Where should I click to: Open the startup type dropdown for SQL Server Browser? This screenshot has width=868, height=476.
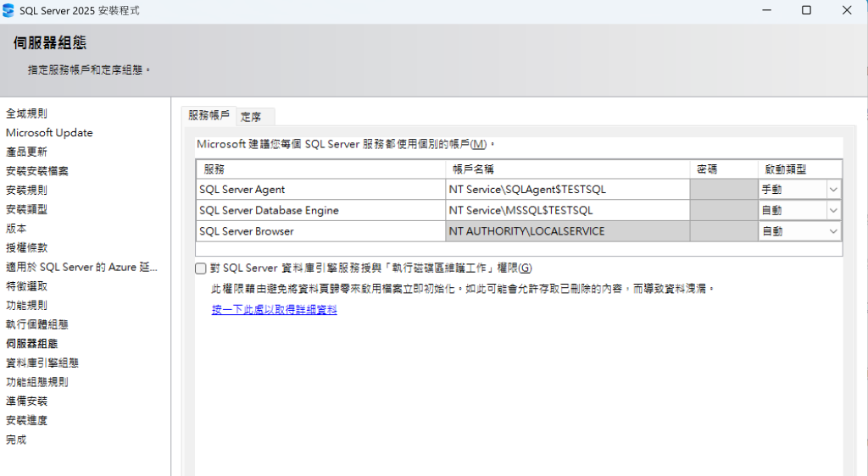click(x=833, y=231)
